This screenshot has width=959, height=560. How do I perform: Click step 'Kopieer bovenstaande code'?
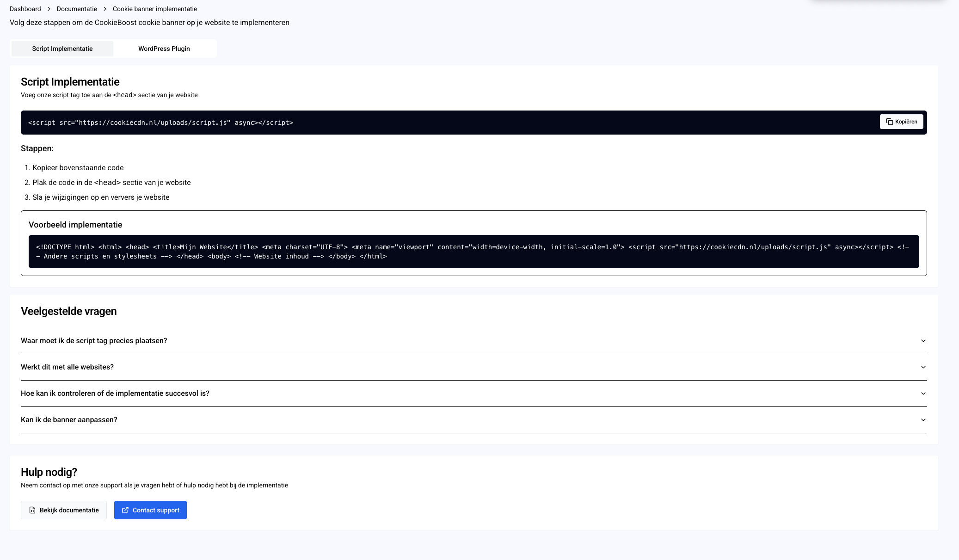[78, 168]
